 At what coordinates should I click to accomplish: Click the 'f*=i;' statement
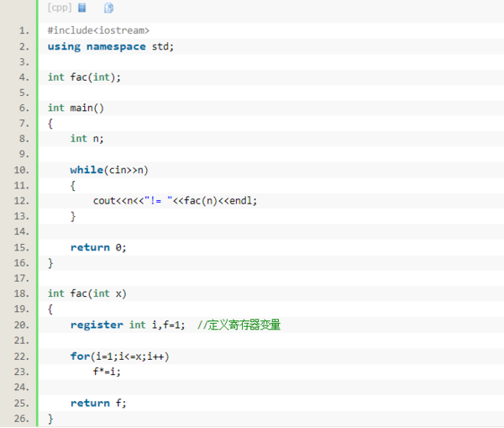[107, 372]
